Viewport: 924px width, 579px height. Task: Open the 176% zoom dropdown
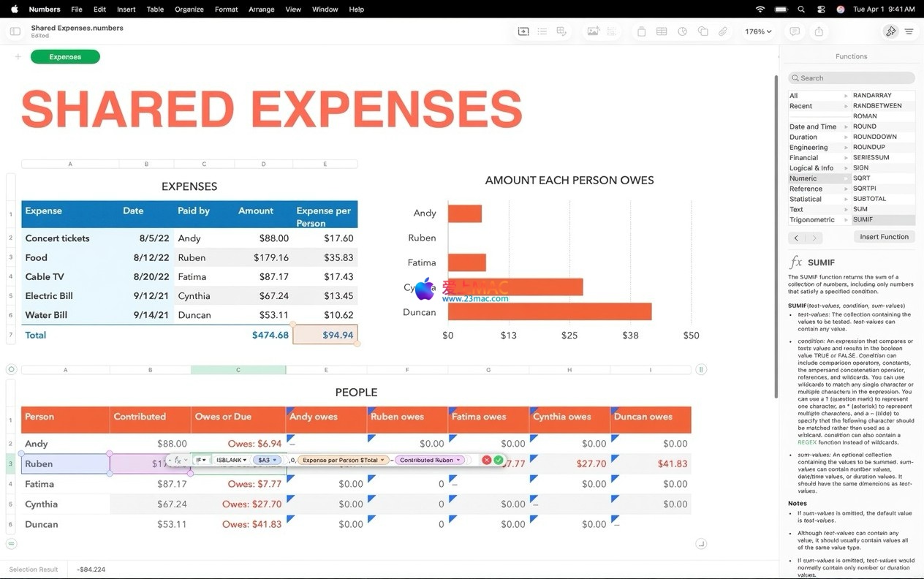(x=758, y=31)
